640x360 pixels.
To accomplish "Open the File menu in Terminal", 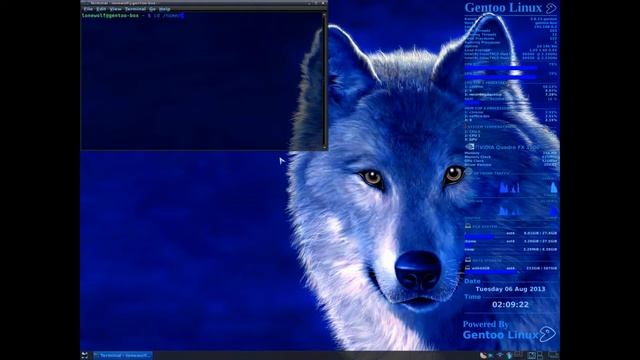I will pos(88,9).
